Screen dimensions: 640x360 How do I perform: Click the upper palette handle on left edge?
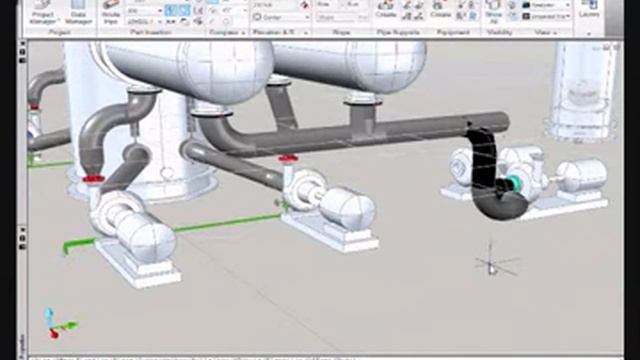(x=22, y=52)
